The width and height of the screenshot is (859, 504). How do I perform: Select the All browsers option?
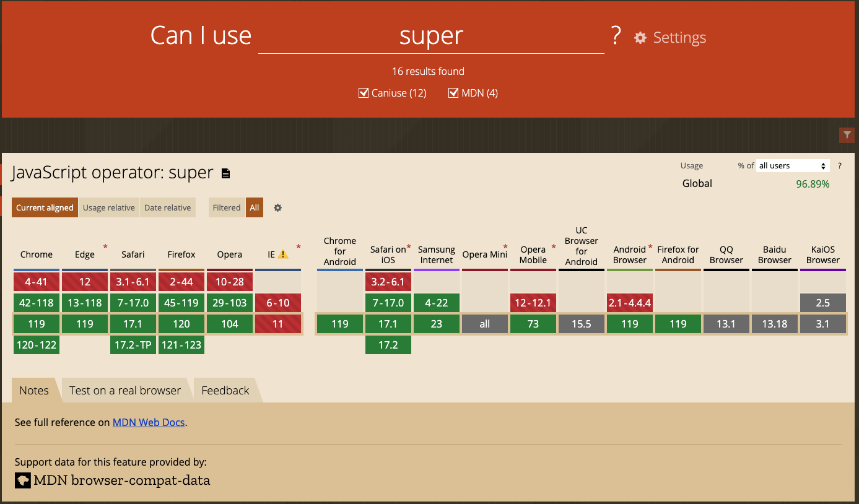coord(255,207)
